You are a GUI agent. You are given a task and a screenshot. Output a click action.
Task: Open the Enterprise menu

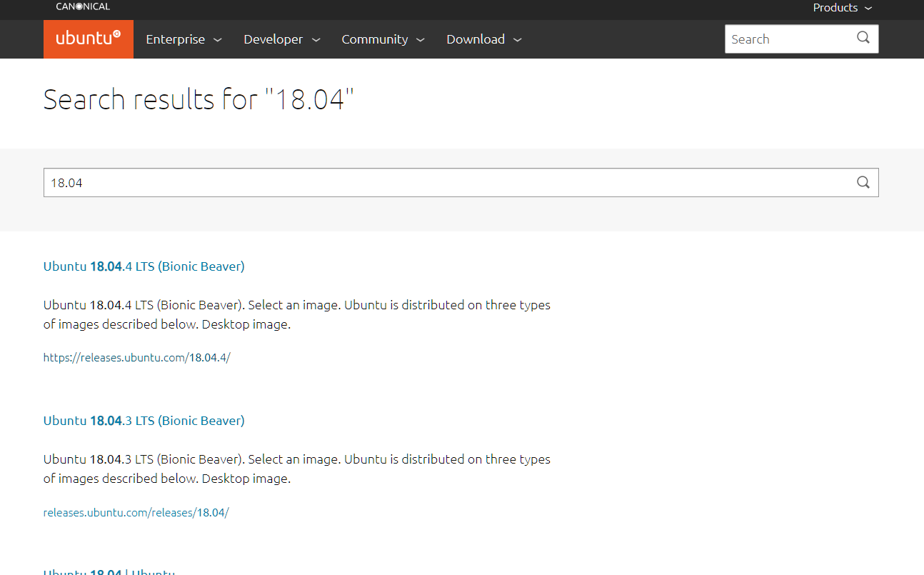pyautogui.click(x=175, y=39)
